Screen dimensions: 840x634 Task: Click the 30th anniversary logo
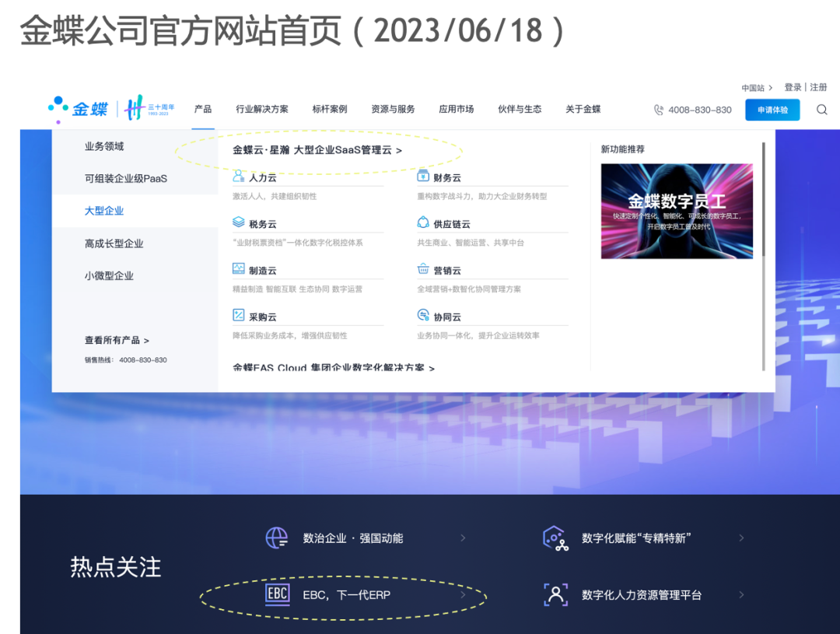pyautogui.click(x=149, y=108)
